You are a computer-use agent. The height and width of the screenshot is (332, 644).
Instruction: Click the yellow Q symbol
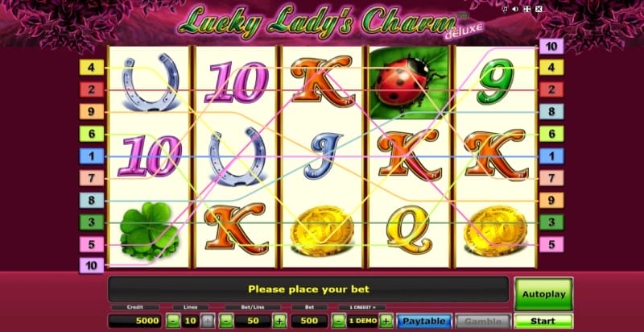408,229
